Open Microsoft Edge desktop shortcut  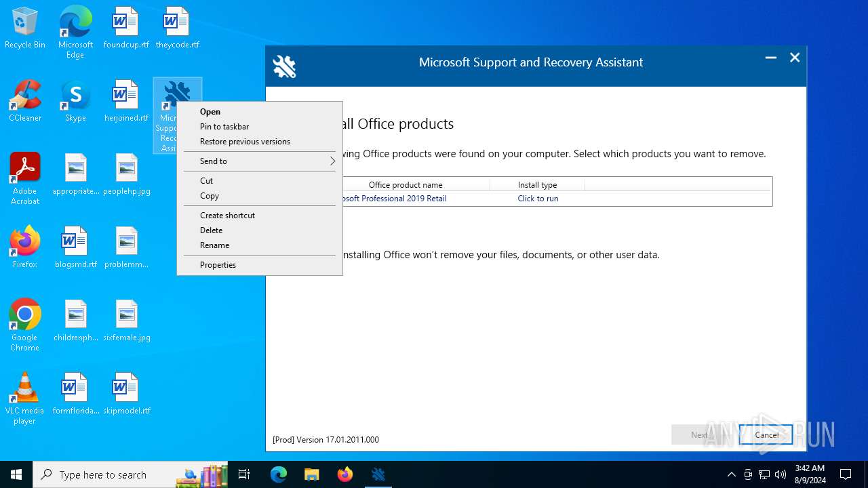pyautogui.click(x=75, y=33)
